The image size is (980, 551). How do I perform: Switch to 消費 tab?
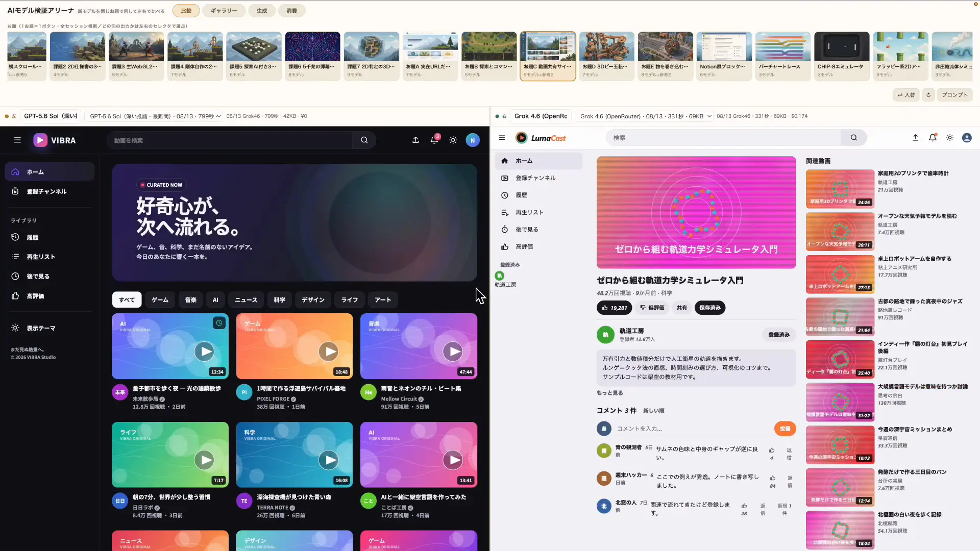click(x=292, y=11)
